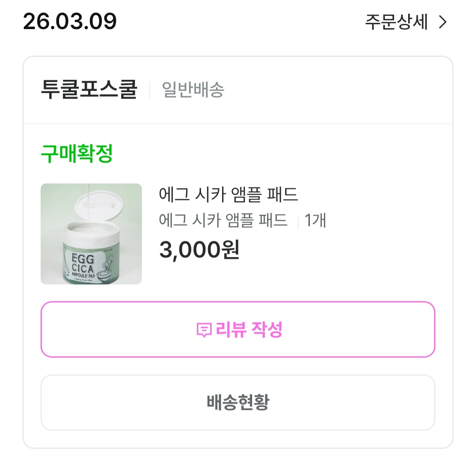This screenshot has width=476, height=461.
Task: Click the divider between store name and 일반배송
Action: (x=150, y=90)
